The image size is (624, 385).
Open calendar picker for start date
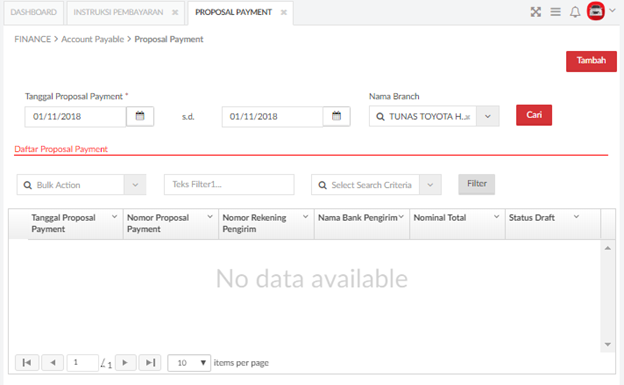140,116
